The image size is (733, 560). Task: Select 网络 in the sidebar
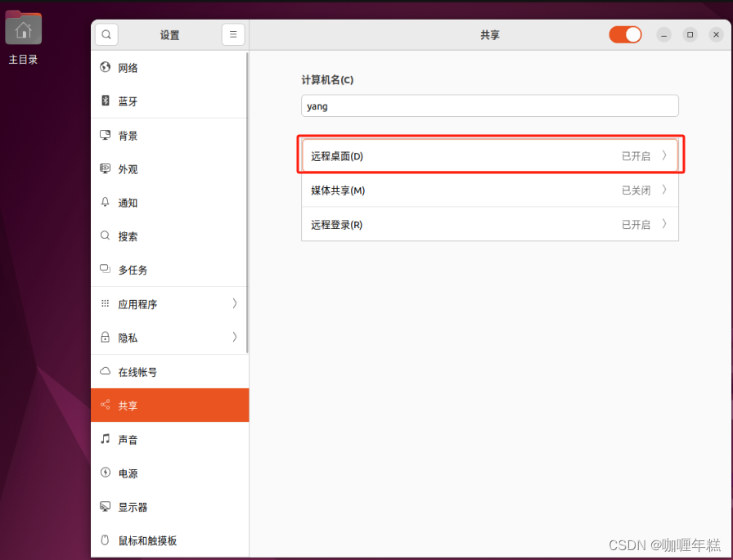[x=169, y=68]
